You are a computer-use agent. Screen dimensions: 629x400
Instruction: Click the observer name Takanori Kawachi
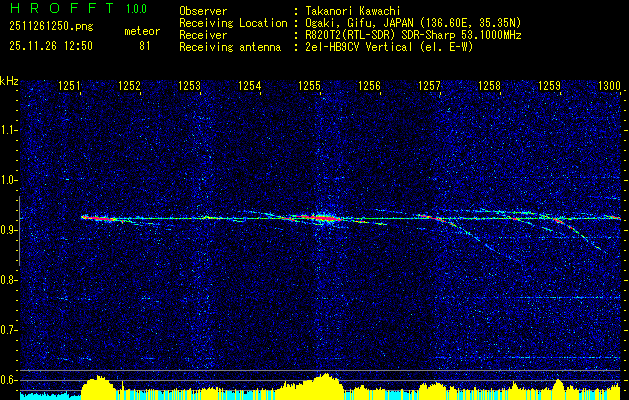353,11
